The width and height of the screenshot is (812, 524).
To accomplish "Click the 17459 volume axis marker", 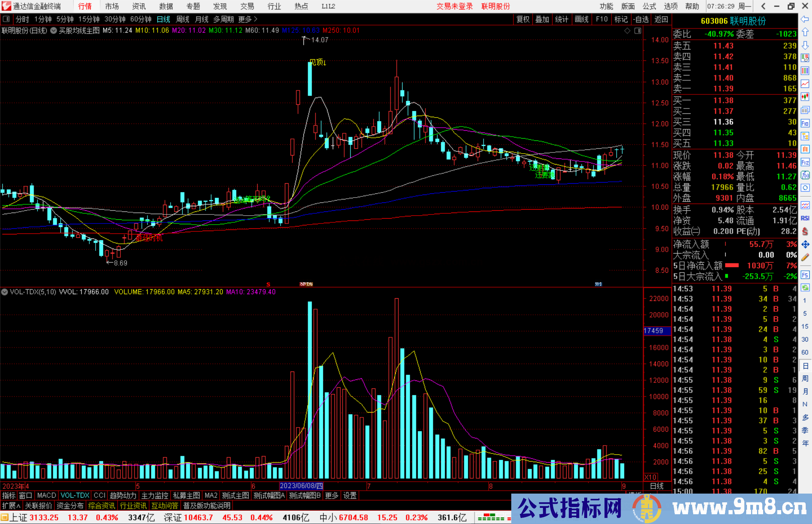I will tap(653, 331).
